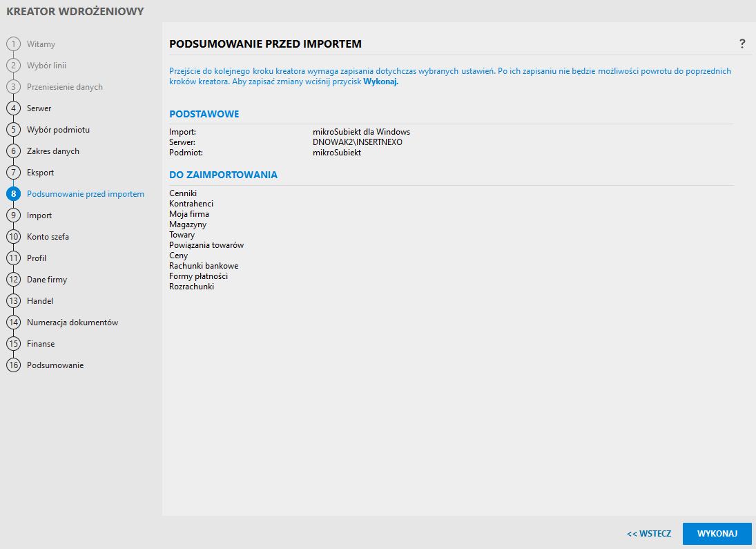The width and height of the screenshot is (756, 549).
Task: Go to the Handel step
Action: point(40,300)
